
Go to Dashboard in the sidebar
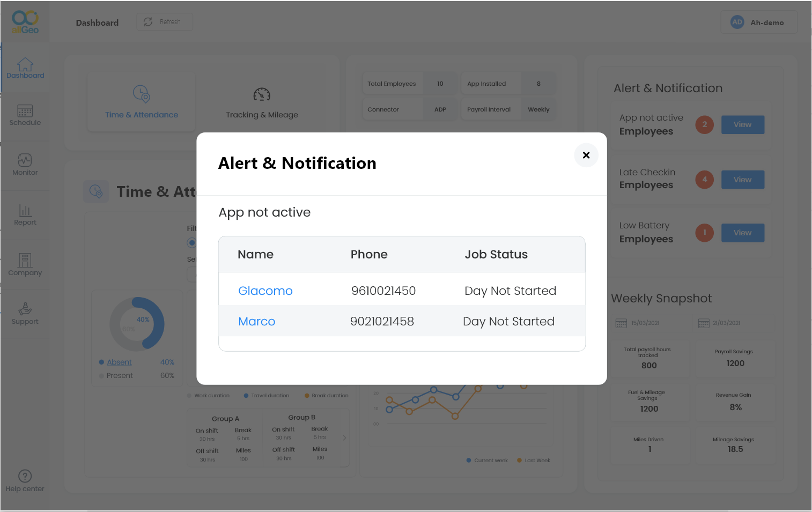[25, 68]
